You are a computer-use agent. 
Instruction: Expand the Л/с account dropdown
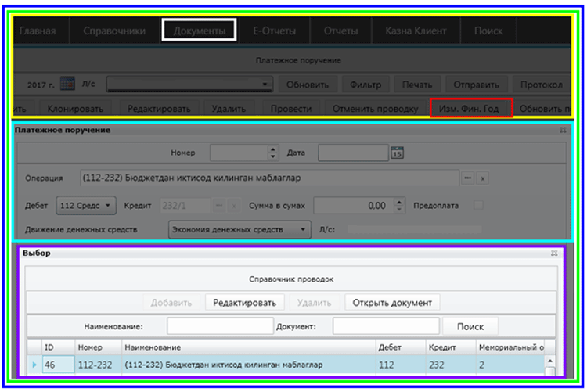pyautogui.click(x=265, y=84)
